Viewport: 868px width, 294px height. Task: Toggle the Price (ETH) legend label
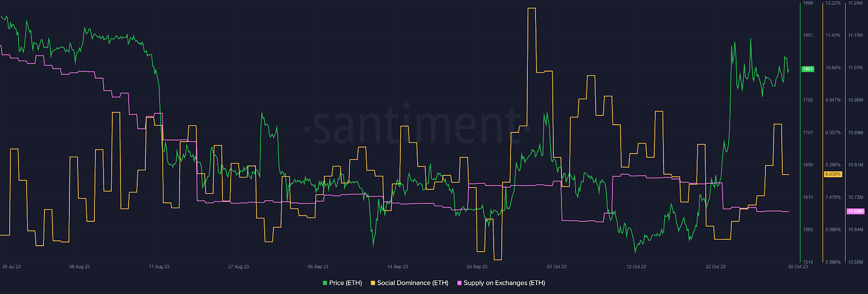(345, 283)
